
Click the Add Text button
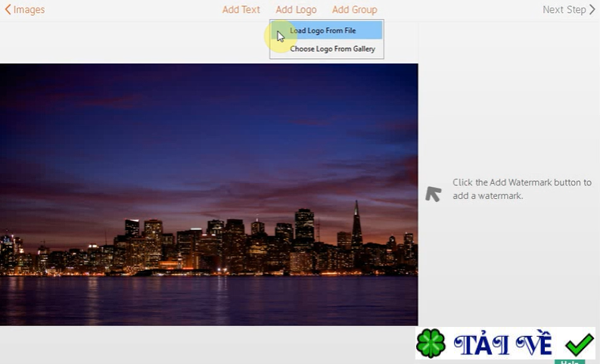[x=241, y=10]
